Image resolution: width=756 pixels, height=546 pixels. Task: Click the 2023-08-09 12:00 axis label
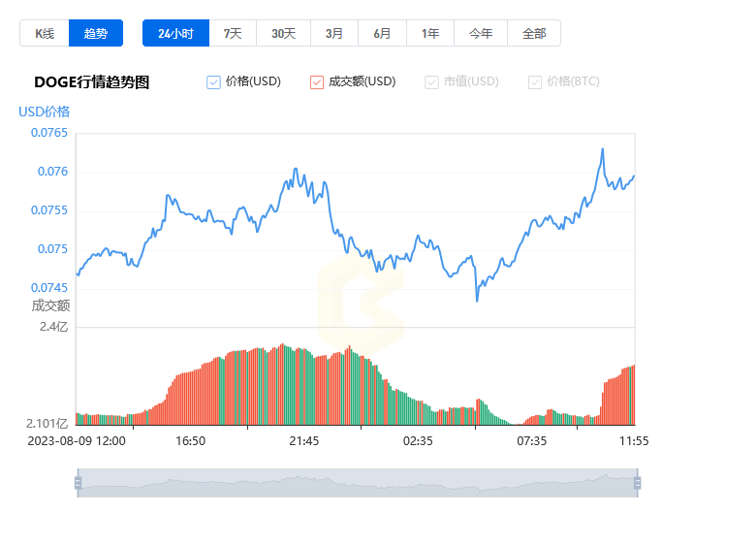pyautogui.click(x=77, y=441)
